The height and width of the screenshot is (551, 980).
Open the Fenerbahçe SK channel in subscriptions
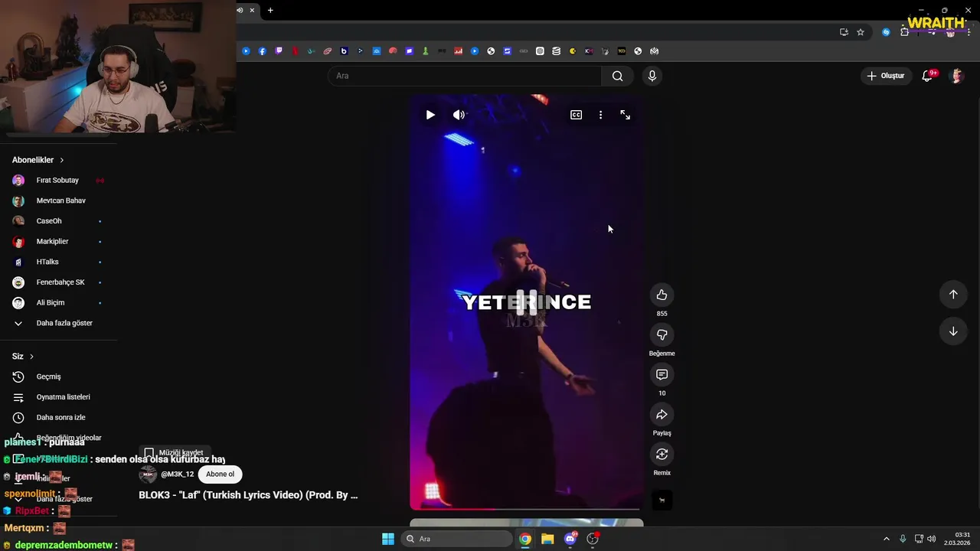58,282
